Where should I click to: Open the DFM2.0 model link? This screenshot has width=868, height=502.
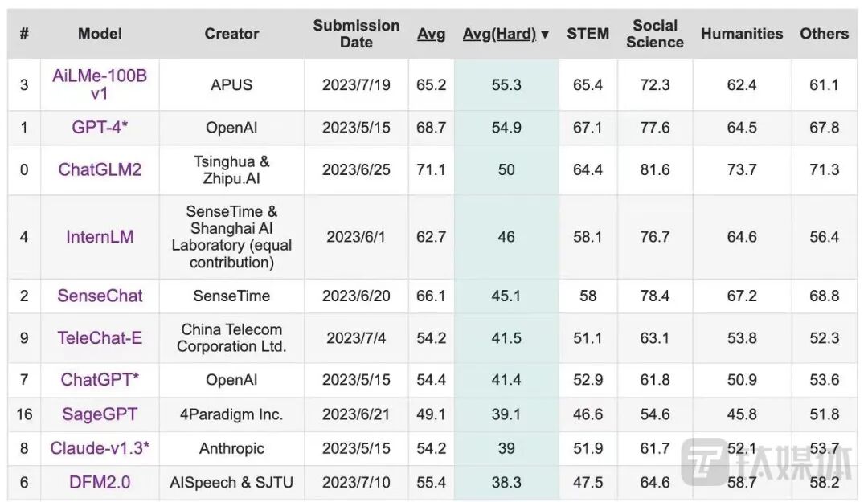coord(100,482)
